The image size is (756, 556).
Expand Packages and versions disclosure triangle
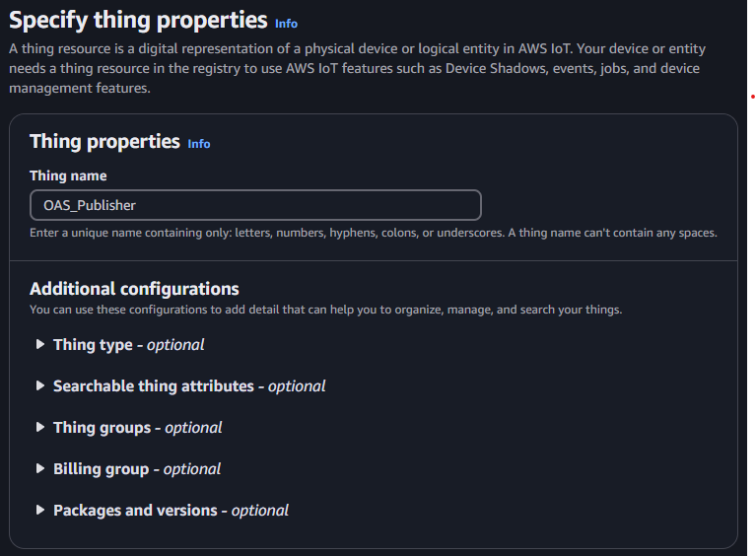pos(40,511)
